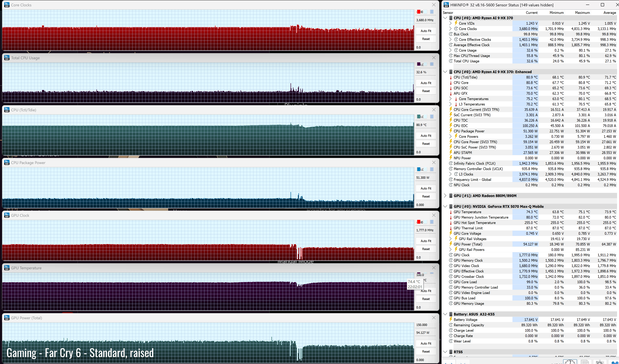Open the red line color swatch in Core Clocks graph

click(418, 12)
